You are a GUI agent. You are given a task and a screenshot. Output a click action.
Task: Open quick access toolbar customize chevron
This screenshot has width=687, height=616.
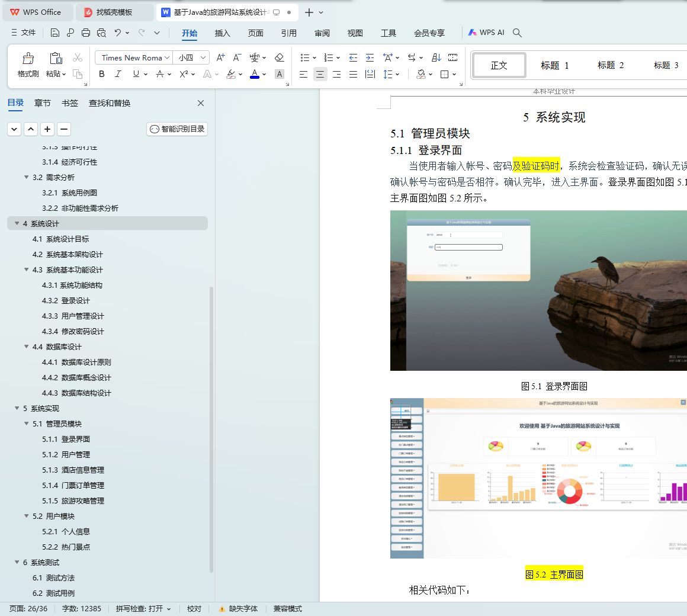coord(157,33)
